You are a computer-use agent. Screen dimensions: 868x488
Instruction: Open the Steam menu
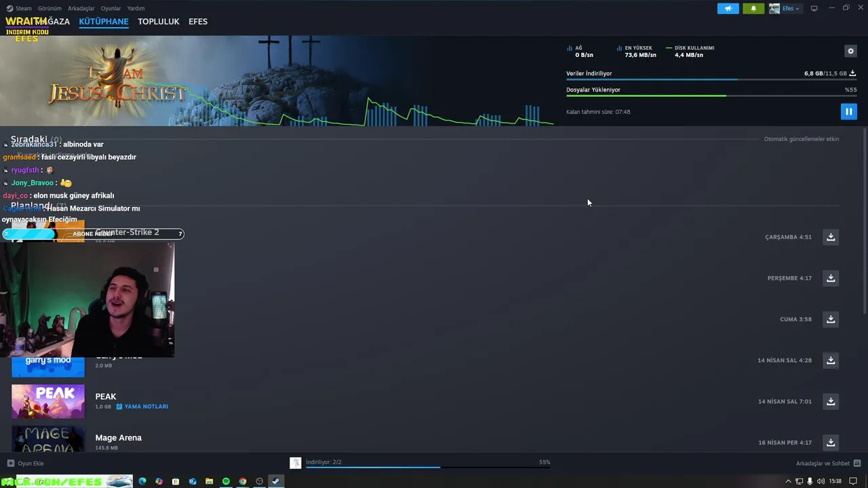23,8
